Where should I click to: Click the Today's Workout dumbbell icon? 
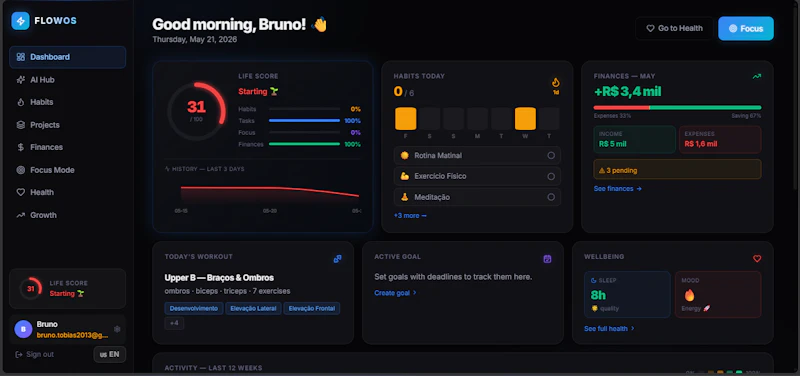pyautogui.click(x=337, y=259)
